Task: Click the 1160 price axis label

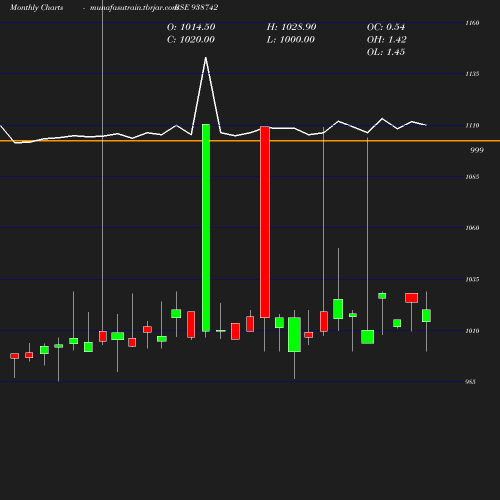Action: (x=472, y=23)
